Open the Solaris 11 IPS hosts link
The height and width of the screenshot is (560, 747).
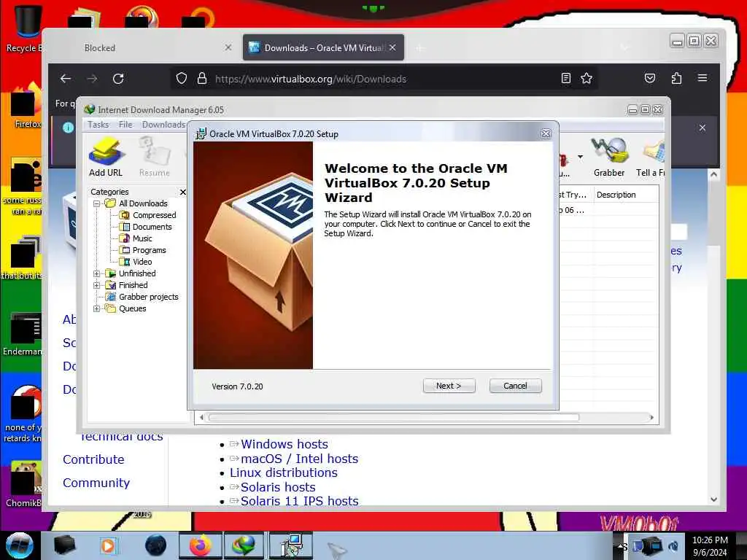tap(299, 501)
